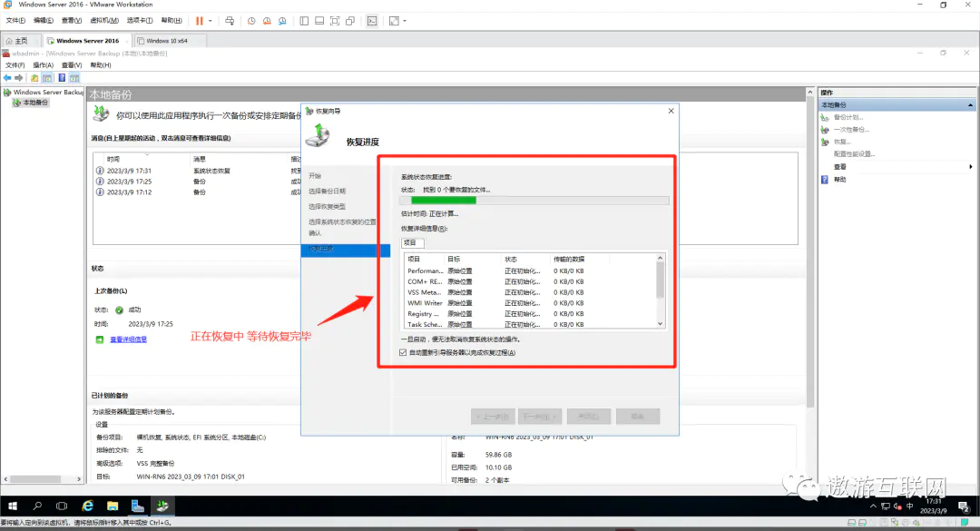This screenshot has width=980, height=531.
Task: Click the send Ctrl+Alt+Del icon
Action: coord(230,20)
